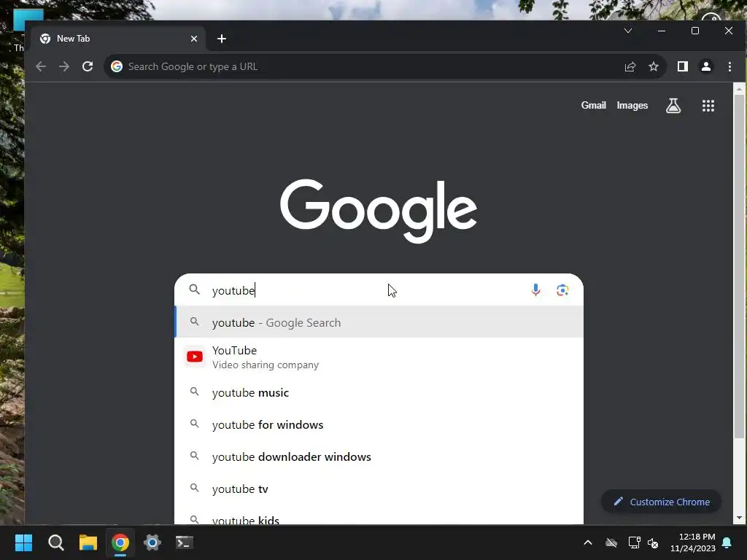Screen dimensions: 747x560
Task: Click Chrome icon in taskbar
Action: [x=120, y=542]
